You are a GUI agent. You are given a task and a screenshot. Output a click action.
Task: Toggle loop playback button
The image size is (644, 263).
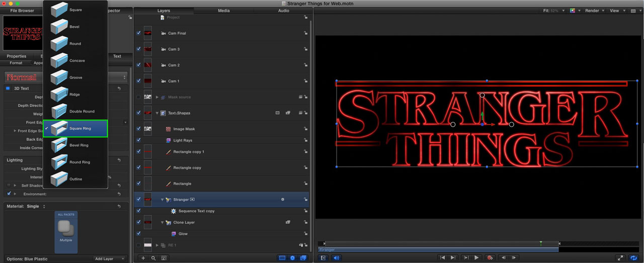(634, 258)
